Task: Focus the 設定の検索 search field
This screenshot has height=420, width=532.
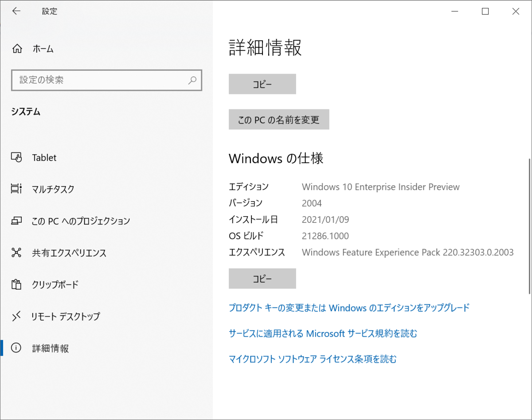Action: coord(106,80)
